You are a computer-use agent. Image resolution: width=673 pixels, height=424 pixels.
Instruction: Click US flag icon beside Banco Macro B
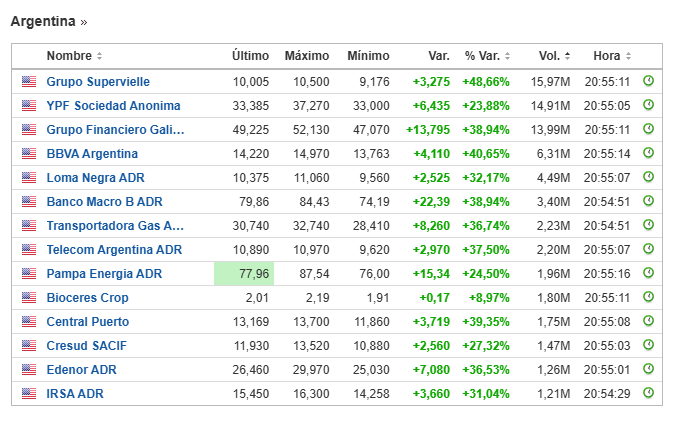pos(29,202)
